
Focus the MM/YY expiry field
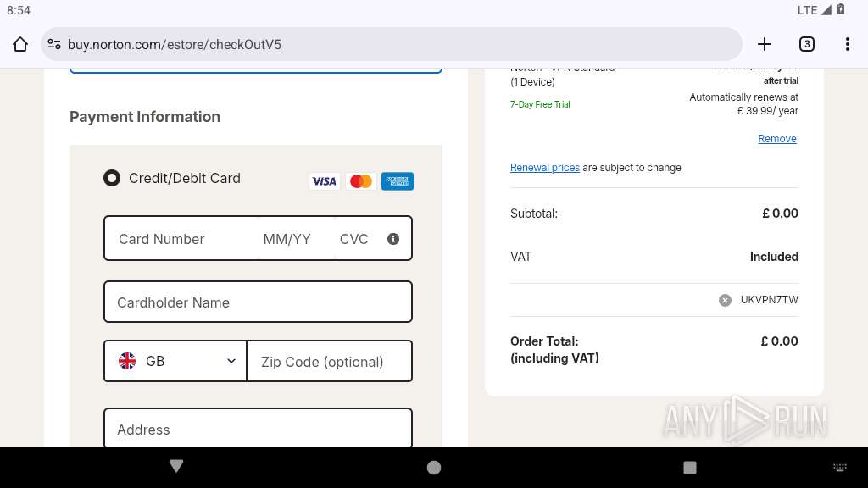click(x=287, y=239)
